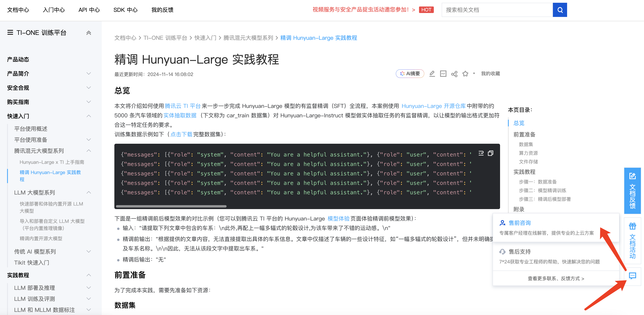Image resolution: width=644 pixels, height=315 pixels.
Task: Jump to 步骤三：精调后模型部署 in contents
Action: tap(545, 199)
